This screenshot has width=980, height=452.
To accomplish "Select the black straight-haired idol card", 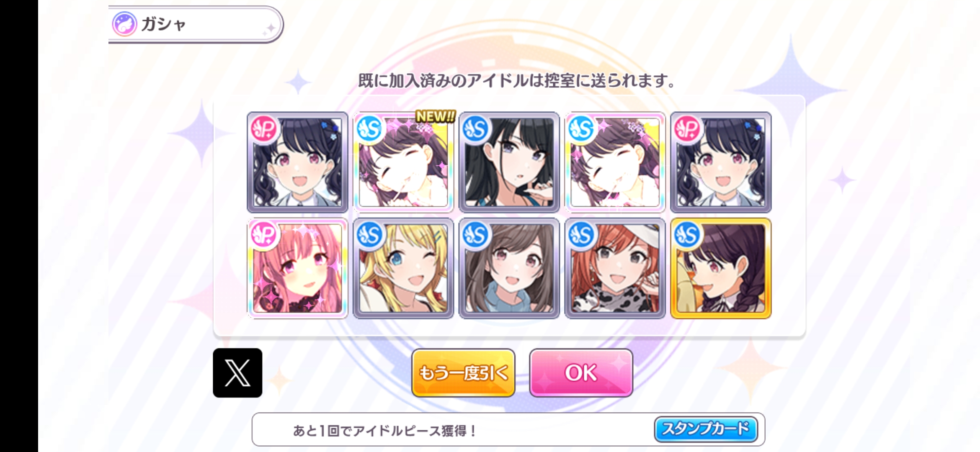I will pyautogui.click(x=509, y=162).
